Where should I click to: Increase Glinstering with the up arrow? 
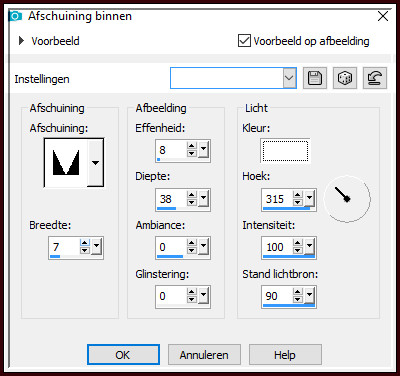[x=191, y=292]
